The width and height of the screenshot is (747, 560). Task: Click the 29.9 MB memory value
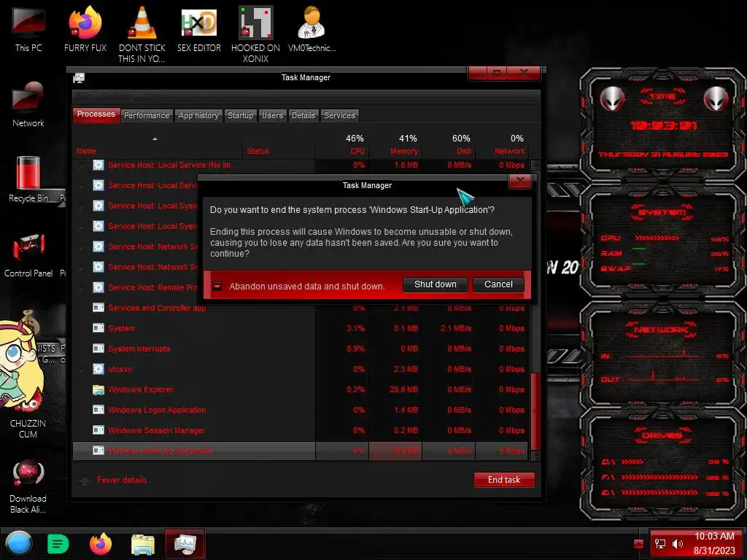[x=403, y=389]
